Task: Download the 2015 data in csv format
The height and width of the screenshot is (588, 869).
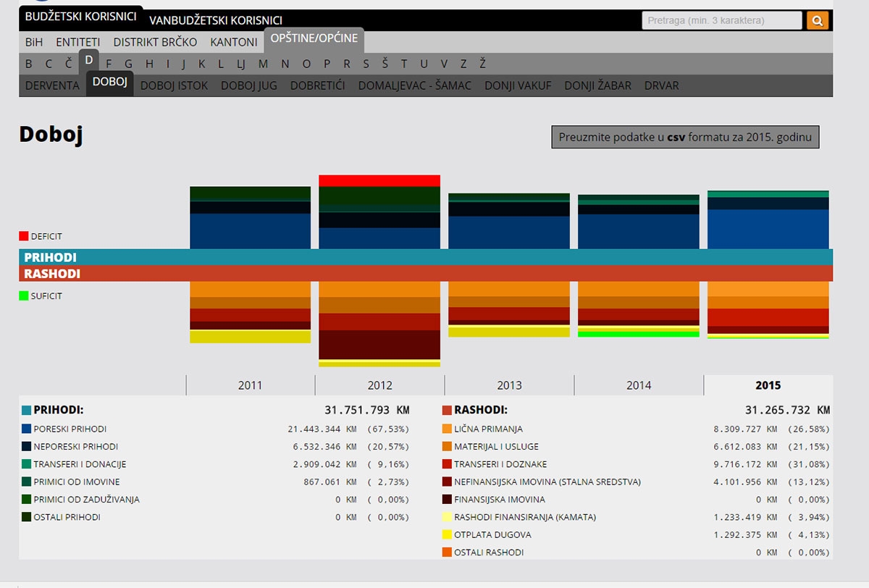Action: coord(685,137)
